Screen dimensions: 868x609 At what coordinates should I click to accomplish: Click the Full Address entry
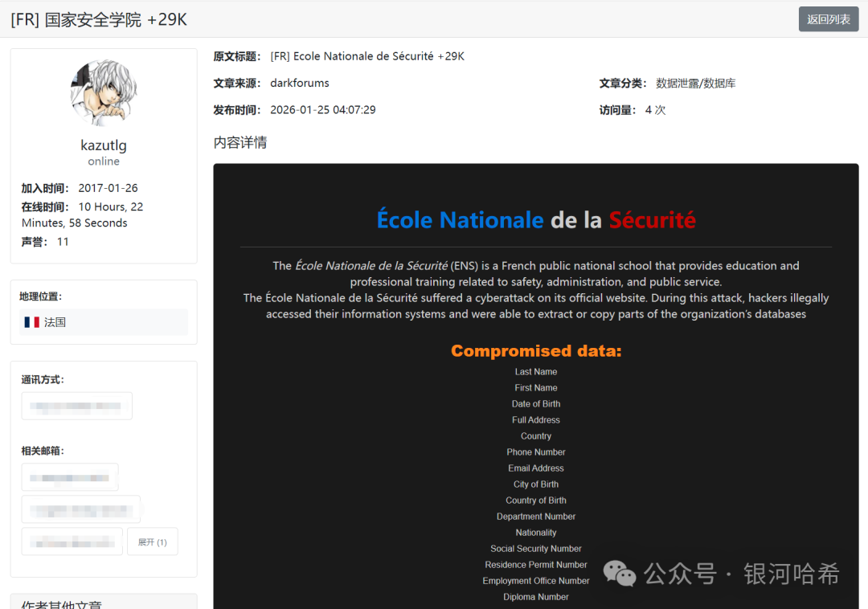point(536,420)
